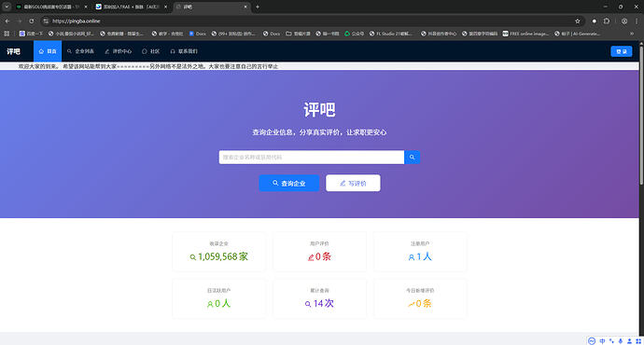Click the 1 人 registered users stat

click(420, 252)
